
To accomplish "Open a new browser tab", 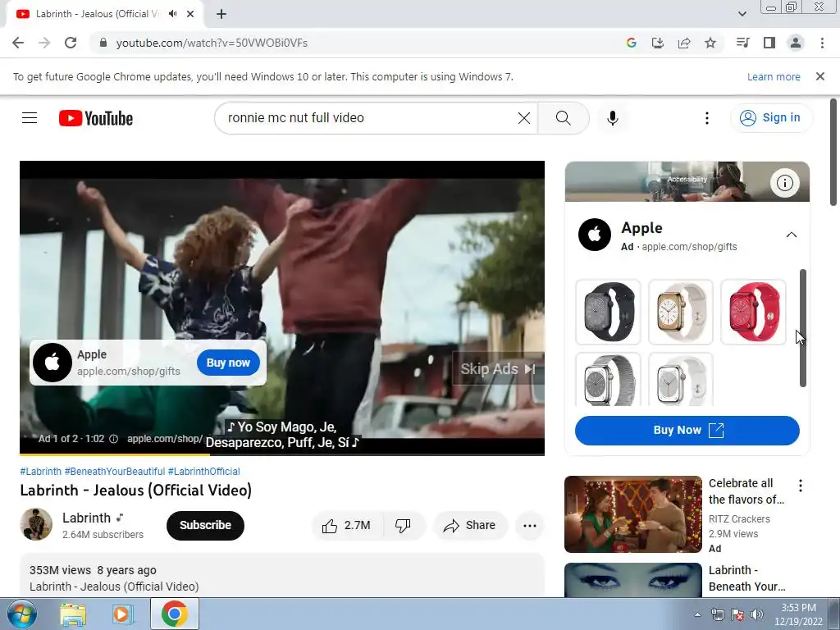I will (x=221, y=14).
